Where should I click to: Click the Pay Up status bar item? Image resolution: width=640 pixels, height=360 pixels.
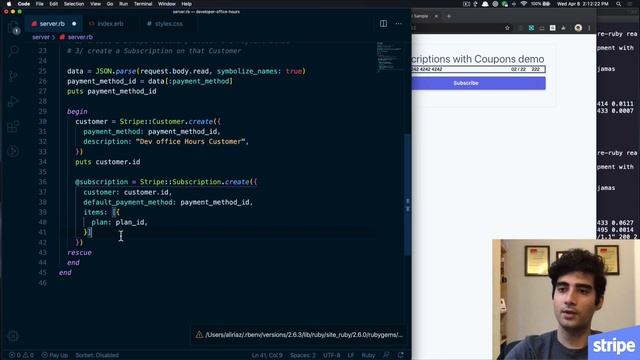point(55,355)
